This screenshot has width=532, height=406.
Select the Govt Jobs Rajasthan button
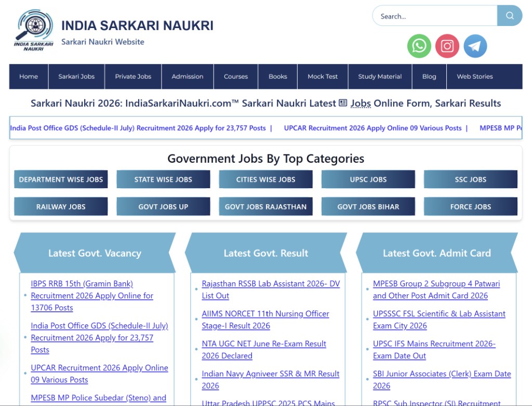(x=265, y=206)
